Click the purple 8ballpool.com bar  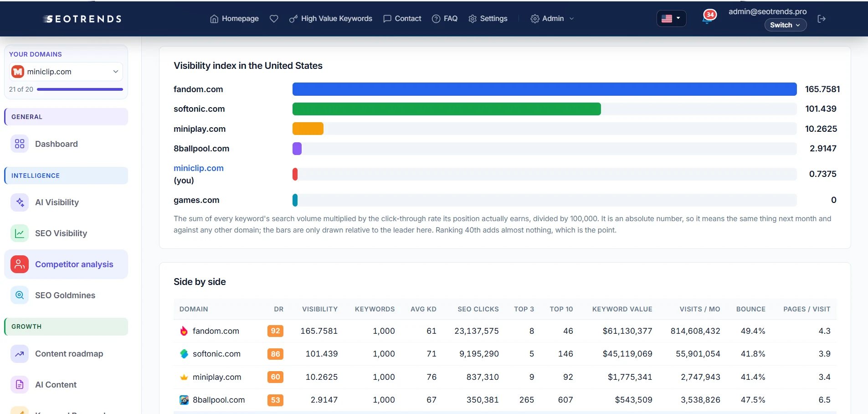click(297, 149)
